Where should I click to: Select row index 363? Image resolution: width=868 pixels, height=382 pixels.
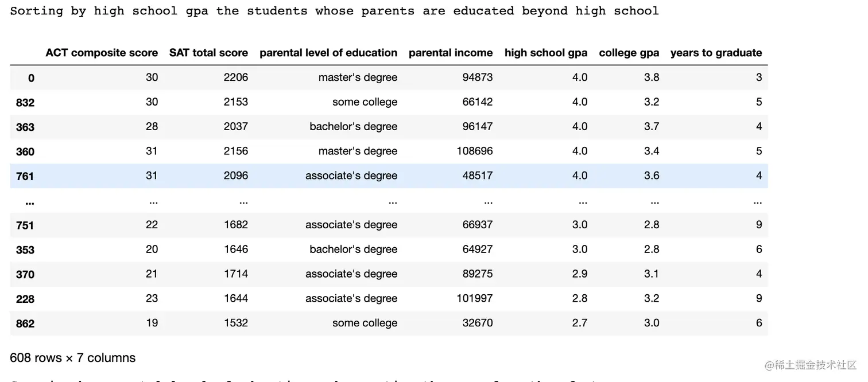pos(25,127)
